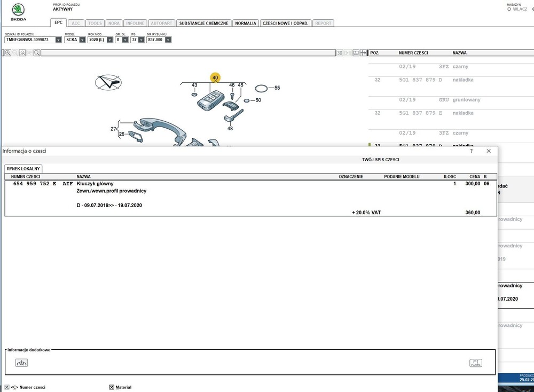Click the RYNEK LOKALNY tab button

pos(23,168)
